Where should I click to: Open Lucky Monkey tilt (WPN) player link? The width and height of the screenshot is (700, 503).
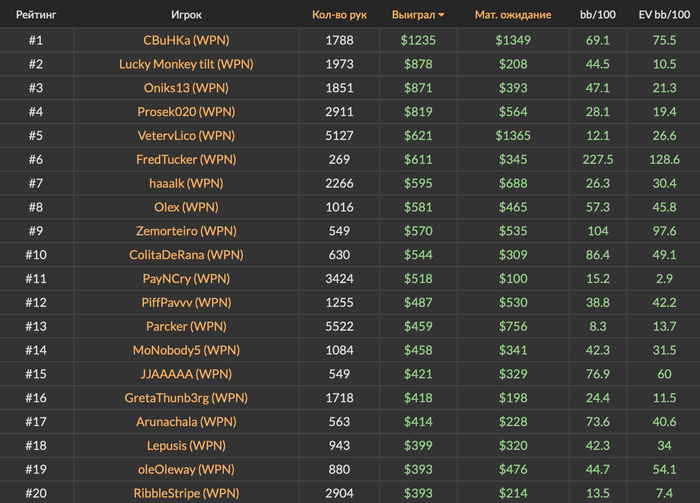(x=186, y=64)
